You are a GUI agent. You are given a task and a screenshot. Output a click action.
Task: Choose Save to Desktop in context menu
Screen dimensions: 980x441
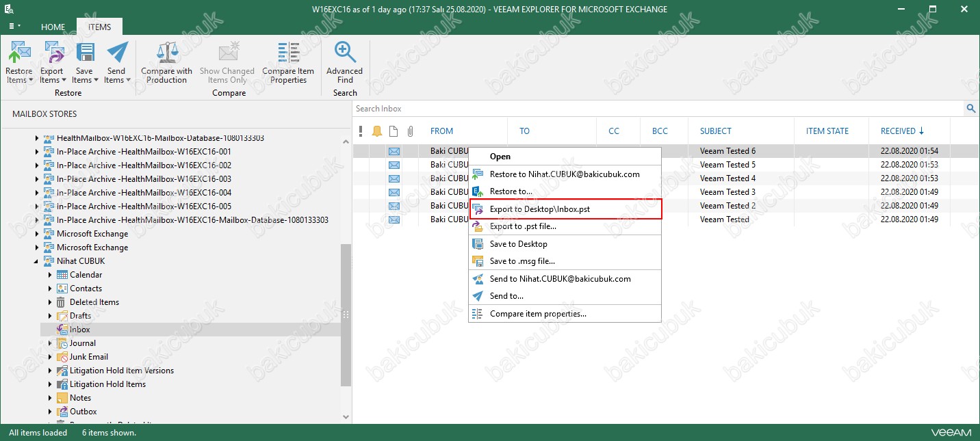[565, 244]
